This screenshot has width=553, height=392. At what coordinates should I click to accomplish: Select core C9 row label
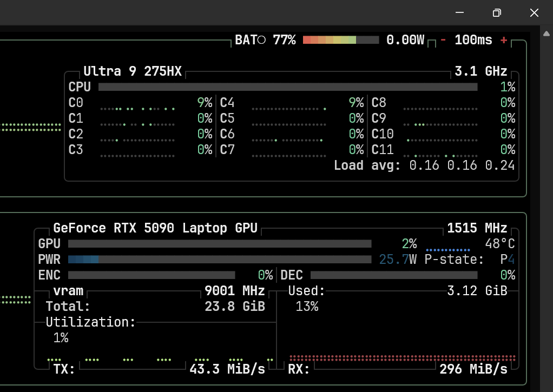click(x=379, y=118)
